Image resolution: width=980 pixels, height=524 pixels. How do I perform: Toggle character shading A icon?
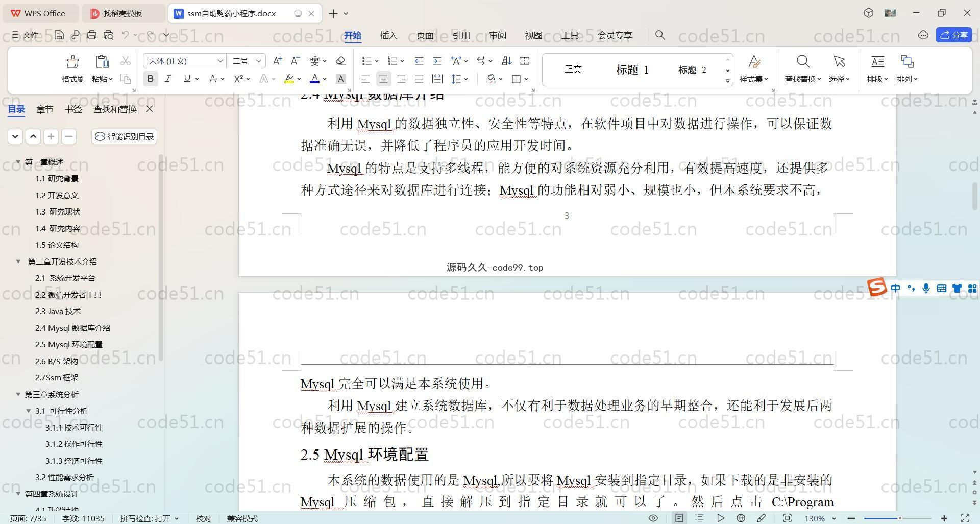pyautogui.click(x=341, y=79)
